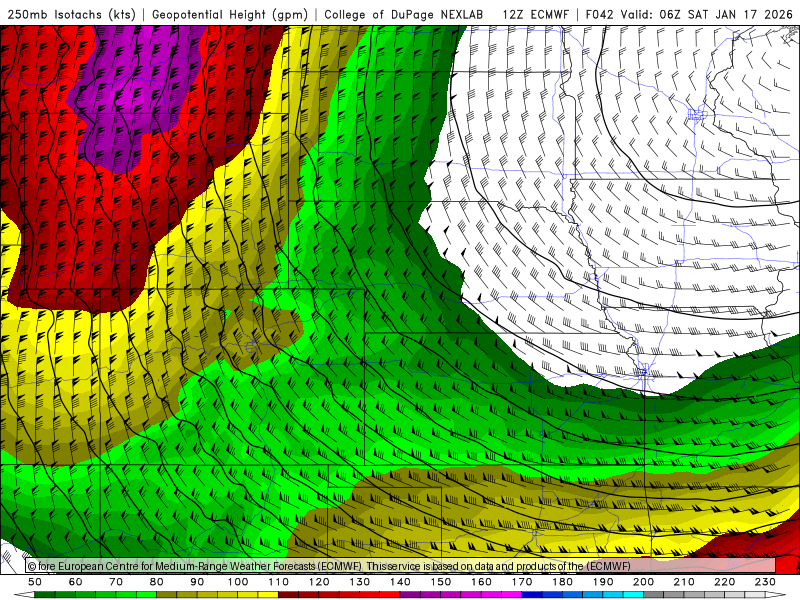Click the "190" color bar label
Screen dimensions: 800x600
pos(603,582)
